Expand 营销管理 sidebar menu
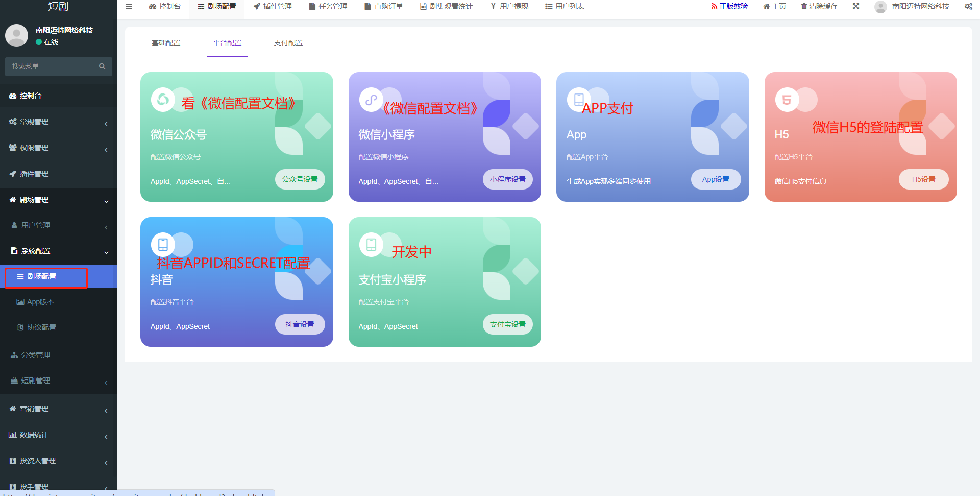Image resolution: width=980 pixels, height=496 pixels. 59,409
